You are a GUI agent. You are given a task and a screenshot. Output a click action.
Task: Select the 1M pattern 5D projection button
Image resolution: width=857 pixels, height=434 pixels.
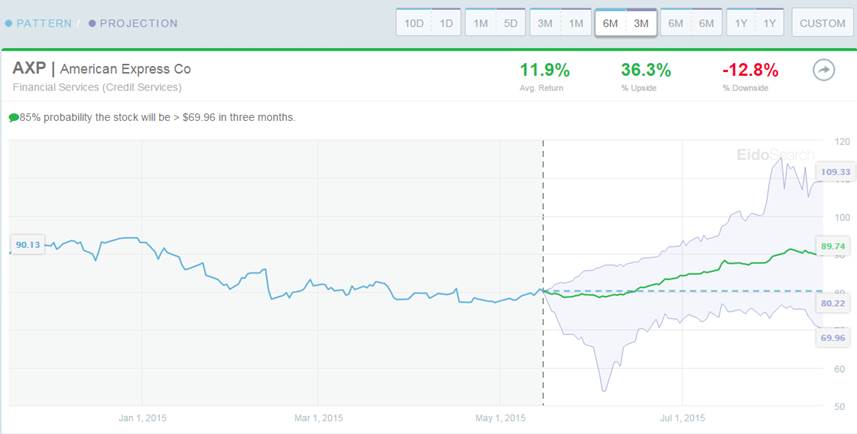pos(495,23)
